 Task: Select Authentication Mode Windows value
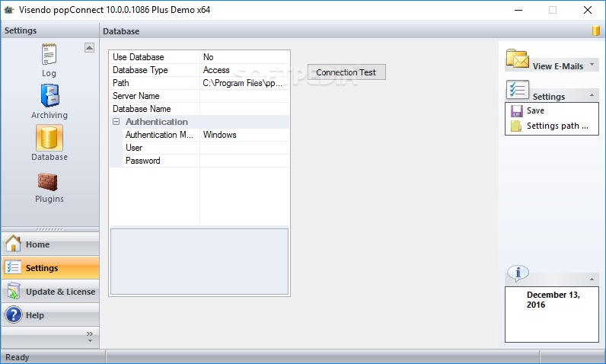point(244,135)
